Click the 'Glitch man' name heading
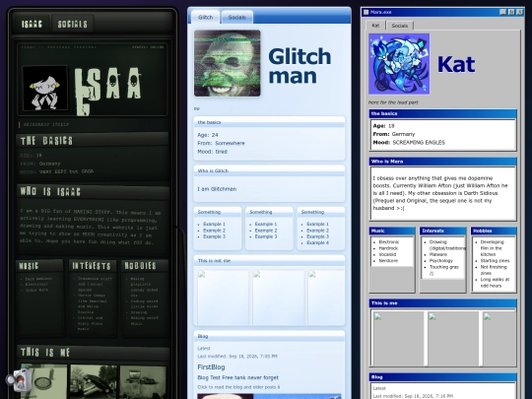 [x=299, y=66]
